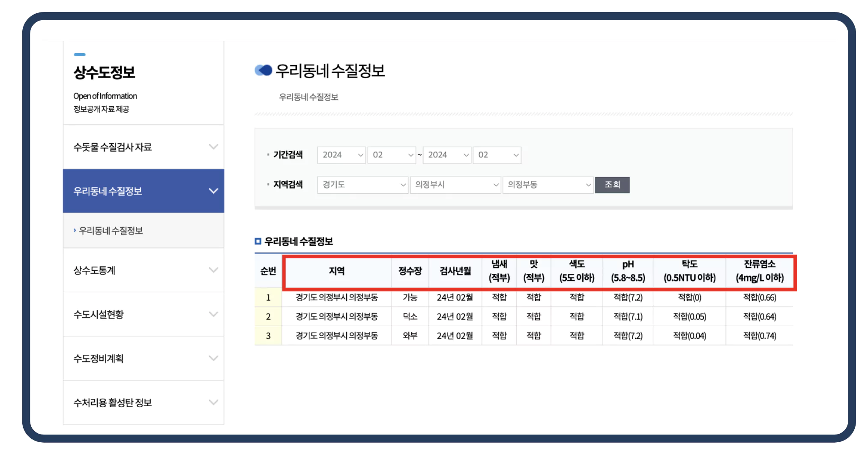
Task: Click row number 2 in the table
Action: [x=268, y=317]
